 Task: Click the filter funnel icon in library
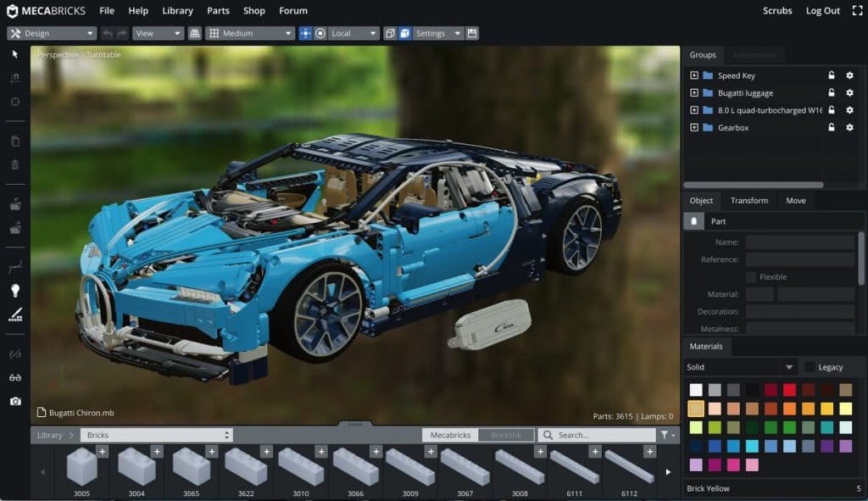pos(665,435)
